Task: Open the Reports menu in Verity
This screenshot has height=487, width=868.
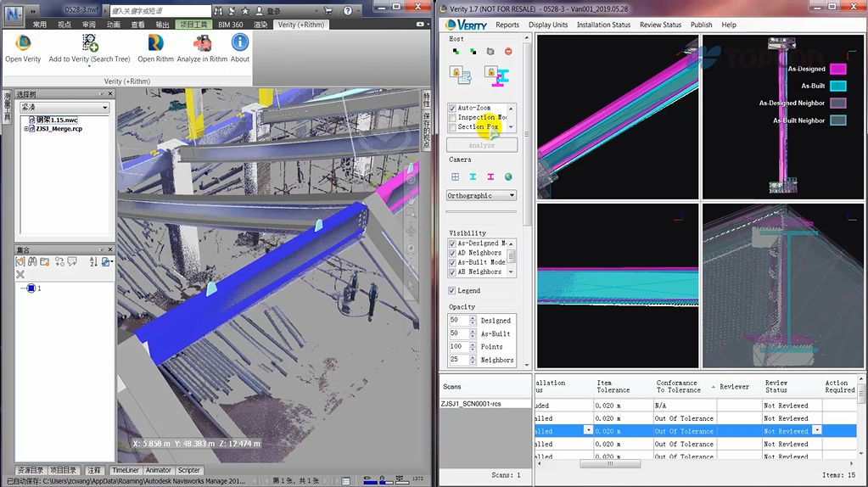Action: tap(507, 25)
